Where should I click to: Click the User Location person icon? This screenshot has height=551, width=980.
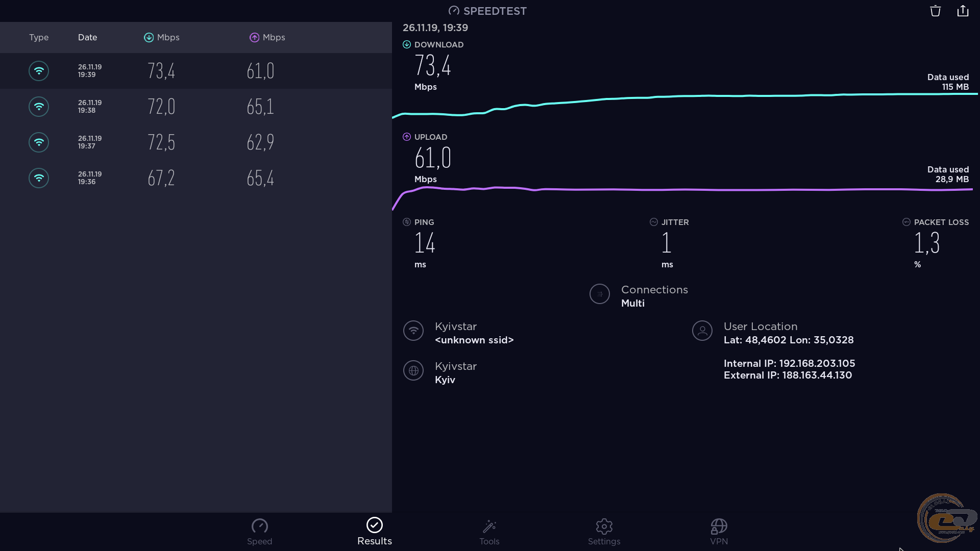[x=702, y=331]
